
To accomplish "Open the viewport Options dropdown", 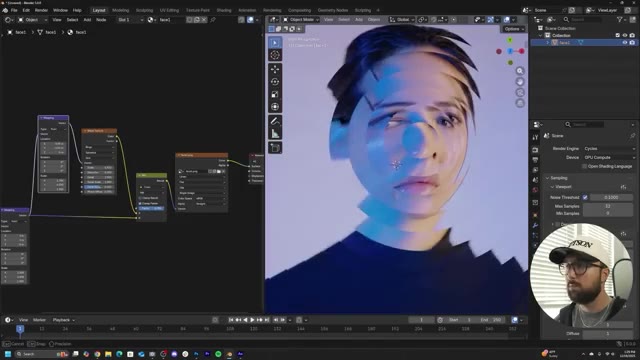I will (513, 29).
